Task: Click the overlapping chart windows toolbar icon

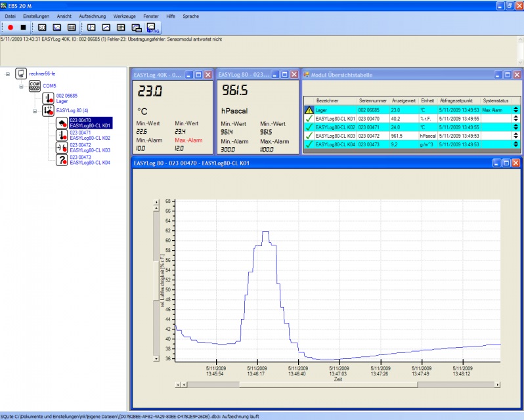Action: click(137, 28)
